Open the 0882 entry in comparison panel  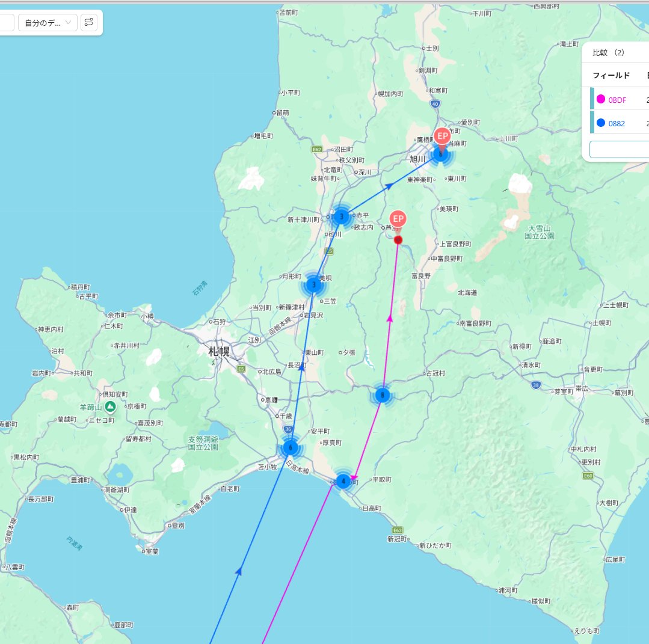pyautogui.click(x=617, y=123)
